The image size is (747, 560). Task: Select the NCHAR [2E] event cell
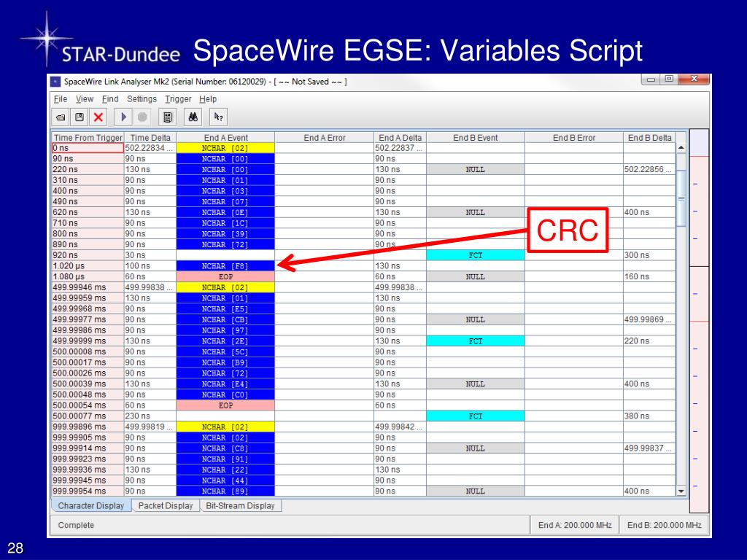click(225, 341)
